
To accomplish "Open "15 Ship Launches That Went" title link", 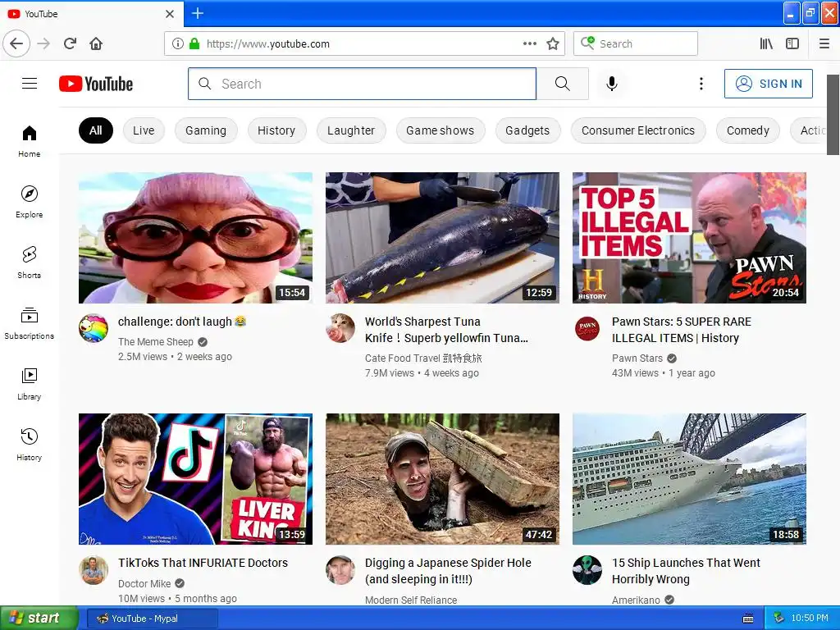I will pos(686,571).
